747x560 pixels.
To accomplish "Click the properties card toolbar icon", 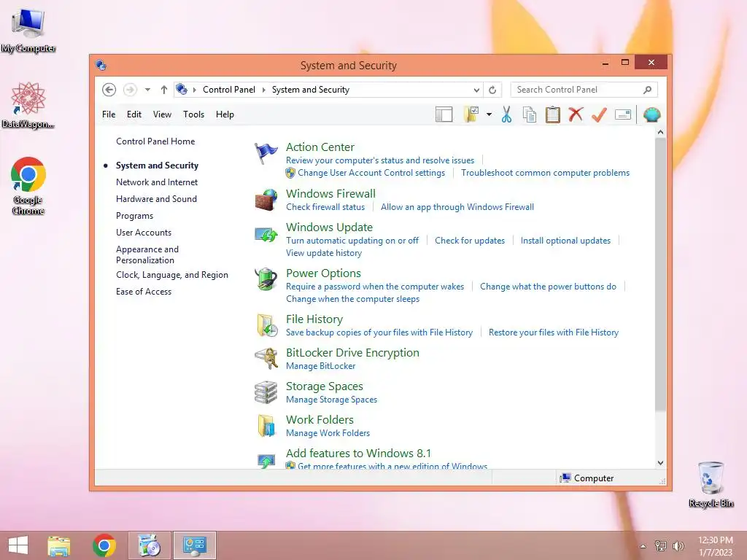I will coord(623,114).
